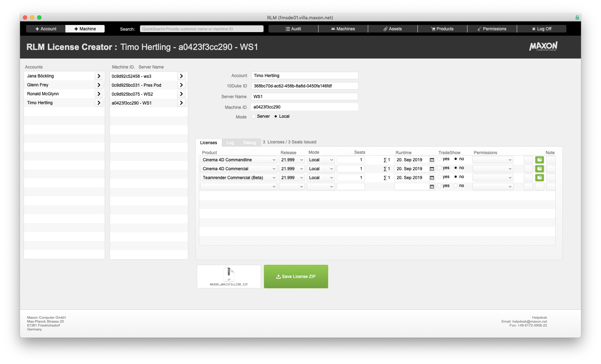Screen dimensions: 601x364
Task: Click the MAXON_a0423f3cc290.ZIP file thumbnail
Action: pos(229,277)
